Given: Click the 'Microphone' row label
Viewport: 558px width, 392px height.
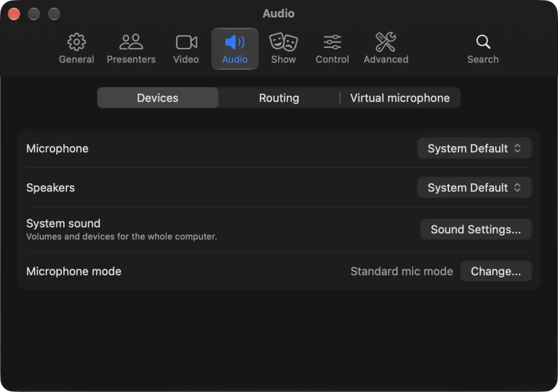Looking at the screenshot, I should tap(57, 148).
